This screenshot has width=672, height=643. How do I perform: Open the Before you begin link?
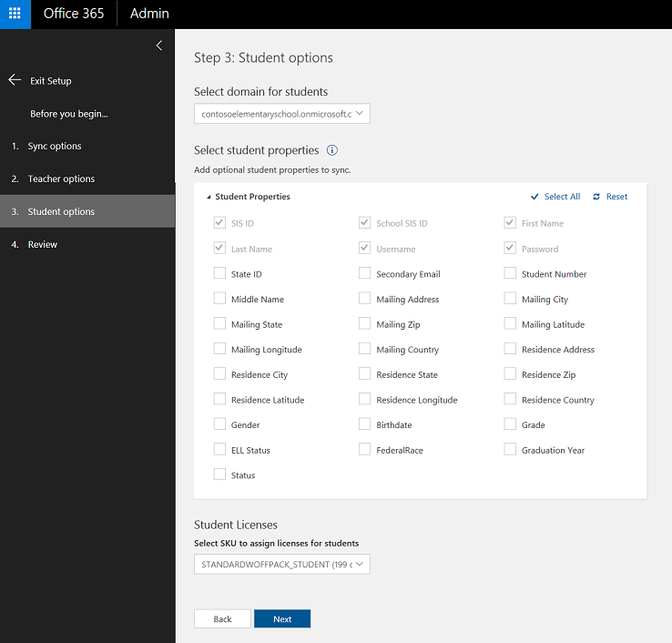click(69, 114)
